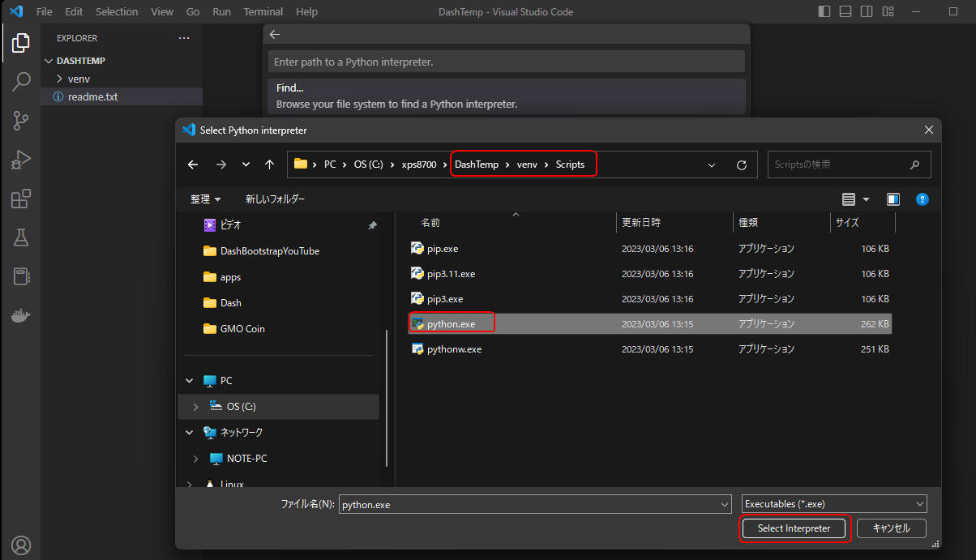The height and width of the screenshot is (560, 976).
Task: Open dialog help question mark icon
Action: click(x=922, y=199)
